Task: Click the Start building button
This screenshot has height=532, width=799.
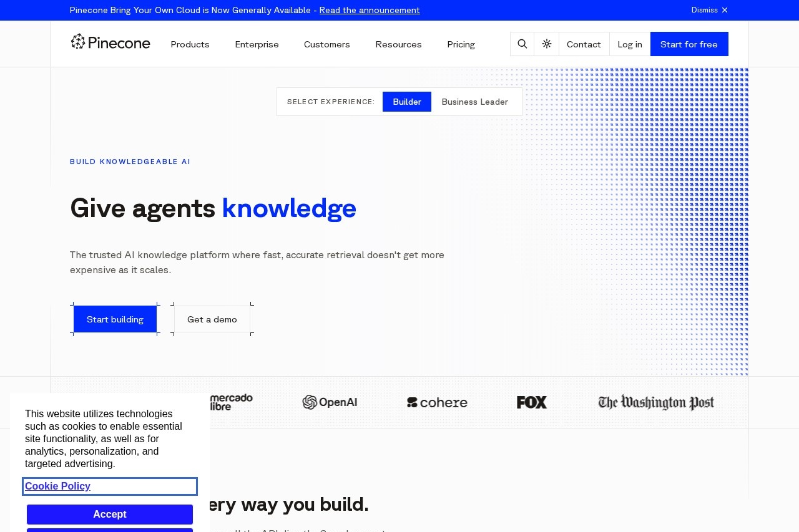Action: pos(115,319)
